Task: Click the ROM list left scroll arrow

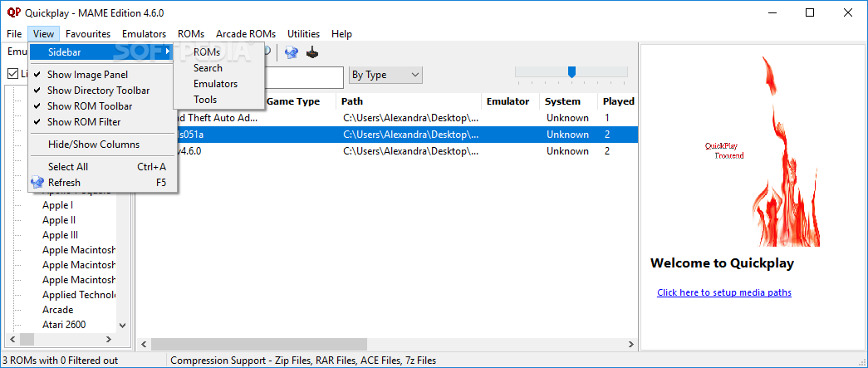Action: (144, 344)
